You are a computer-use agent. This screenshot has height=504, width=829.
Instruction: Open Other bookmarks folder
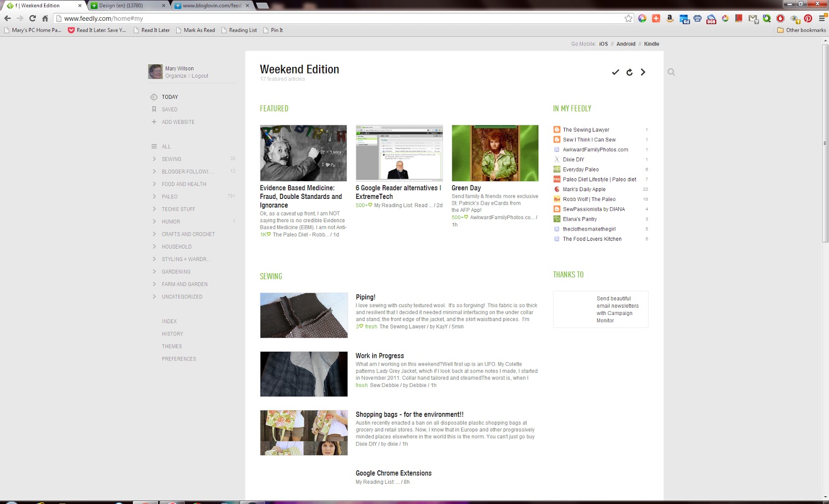tap(802, 30)
